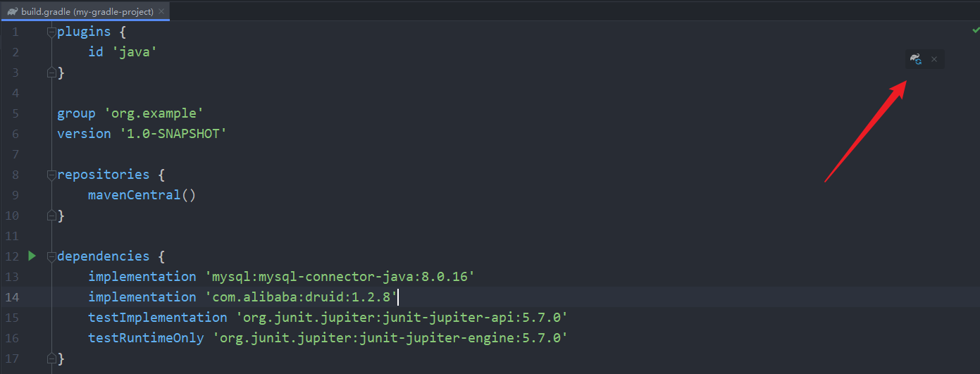This screenshot has height=374, width=980.
Task: Click line number 14 in the gutter
Action: [x=11, y=297]
